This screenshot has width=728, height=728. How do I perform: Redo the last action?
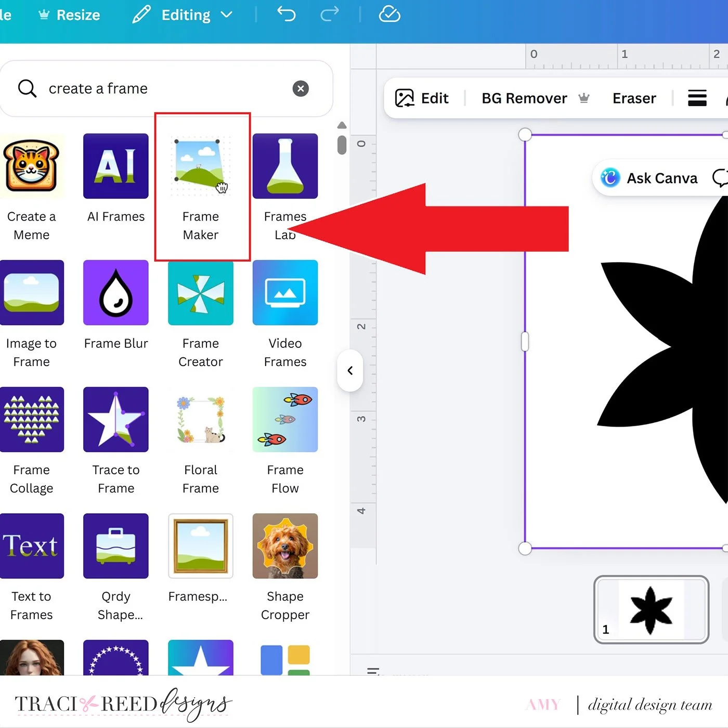pos(330,14)
